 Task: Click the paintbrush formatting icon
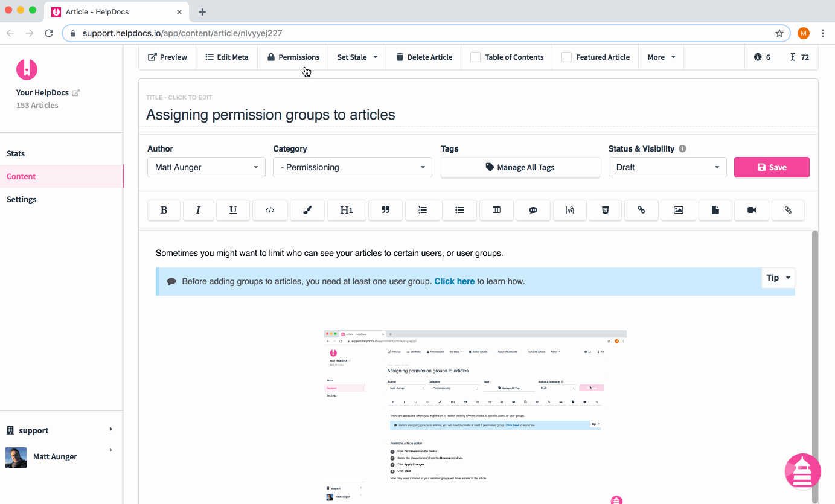click(x=307, y=210)
